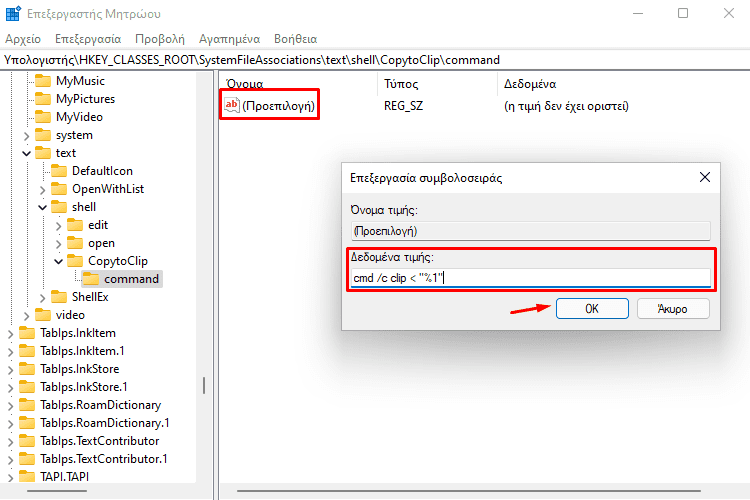Expand the TabIps.InkItem.1 key
Image resolution: width=750 pixels, height=500 pixels.
[11, 352]
